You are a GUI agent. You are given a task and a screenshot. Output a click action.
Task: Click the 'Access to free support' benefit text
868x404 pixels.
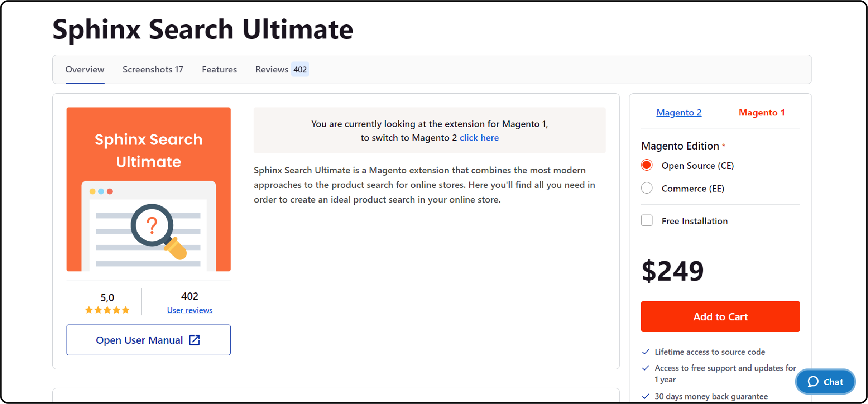tap(725, 373)
